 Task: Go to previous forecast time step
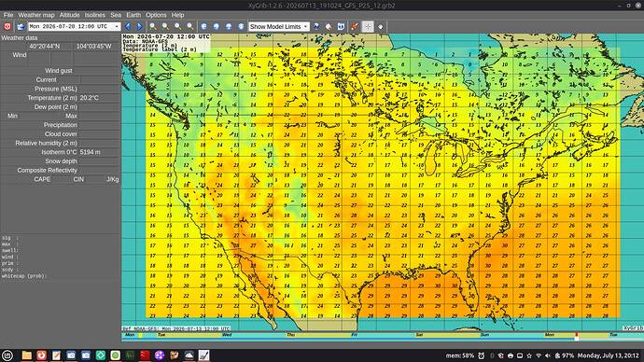click(128, 26)
